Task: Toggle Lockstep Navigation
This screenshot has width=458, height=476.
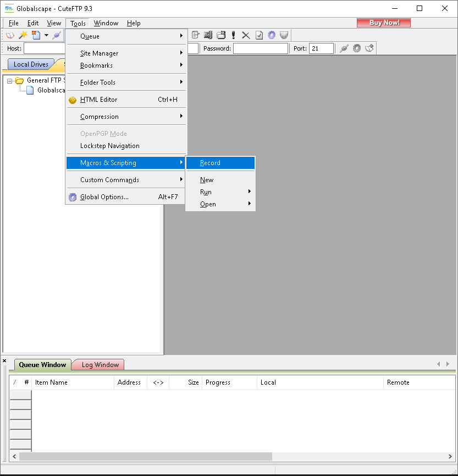Action: tap(126, 146)
